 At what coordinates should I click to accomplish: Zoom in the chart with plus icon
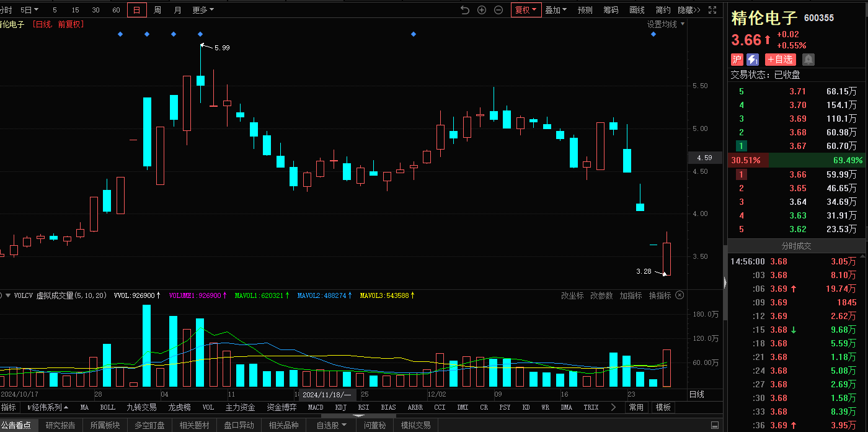coord(482,10)
